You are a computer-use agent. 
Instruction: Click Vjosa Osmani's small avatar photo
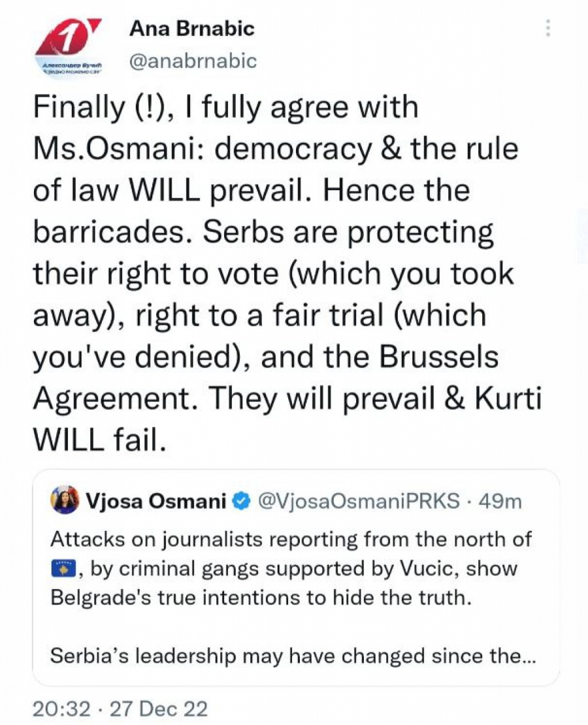65,501
